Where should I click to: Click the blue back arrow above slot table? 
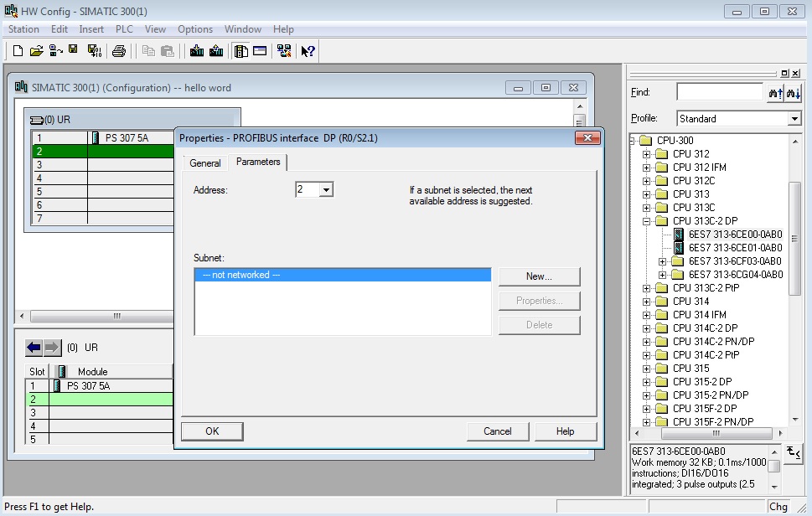[x=34, y=347]
